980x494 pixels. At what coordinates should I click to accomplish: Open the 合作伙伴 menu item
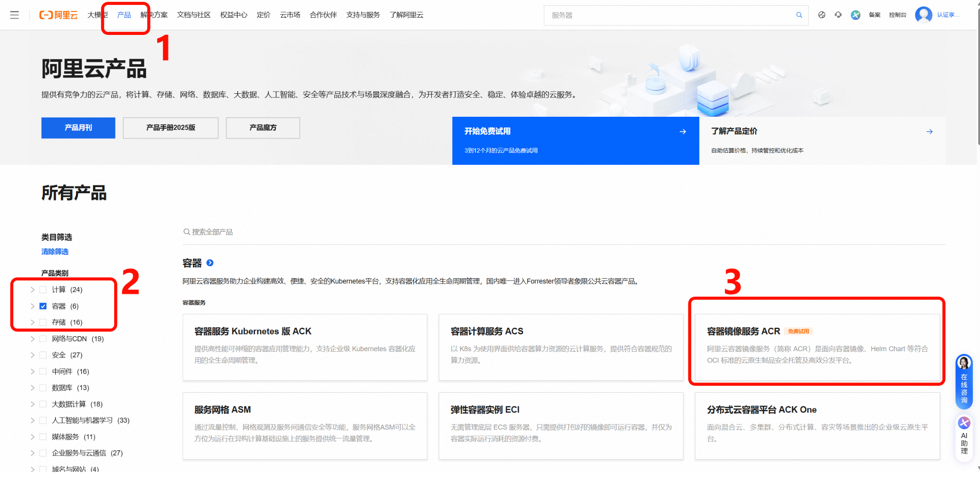(323, 15)
